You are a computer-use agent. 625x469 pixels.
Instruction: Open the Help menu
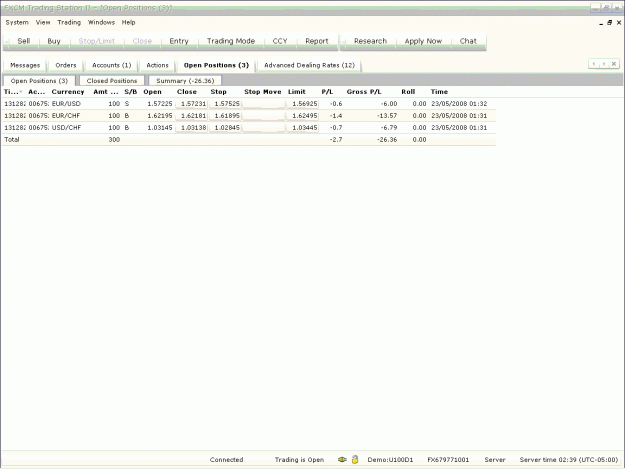click(128, 22)
